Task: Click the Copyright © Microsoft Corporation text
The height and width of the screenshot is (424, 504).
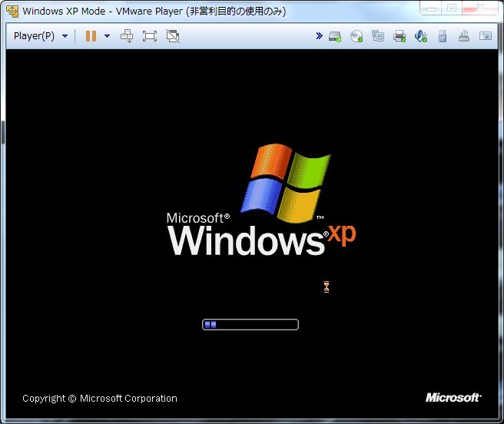Action: tap(100, 399)
